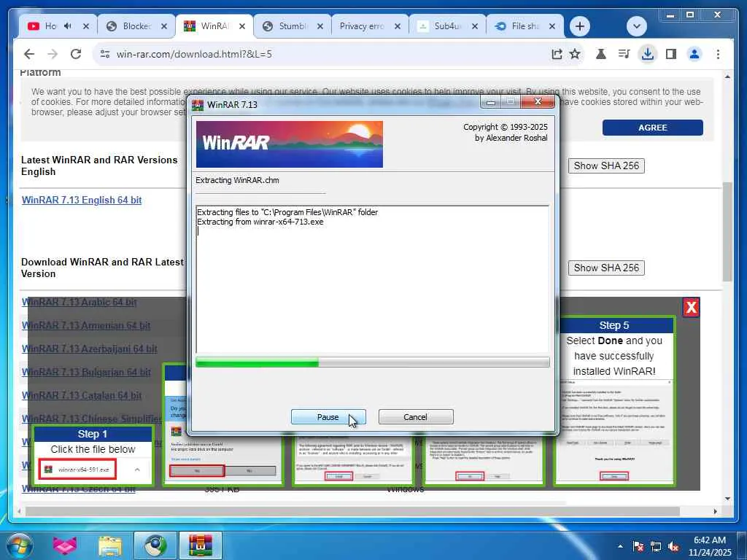Click the winrar-x64-591.exe file in Step 1
Image resolution: width=747 pixels, height=560 pixels.
click(77, 470)
